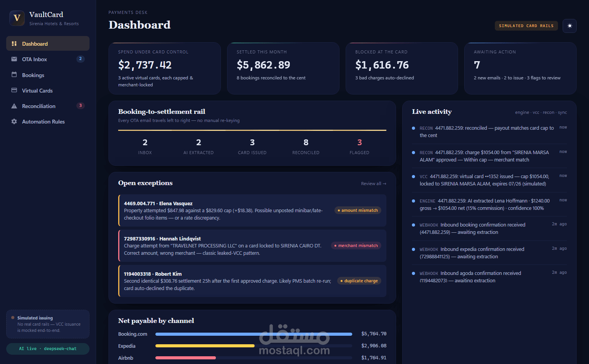This screenshot has width=589, height=364.
Task: Select the Card Issued stage
Action: (x=252, y=147)
